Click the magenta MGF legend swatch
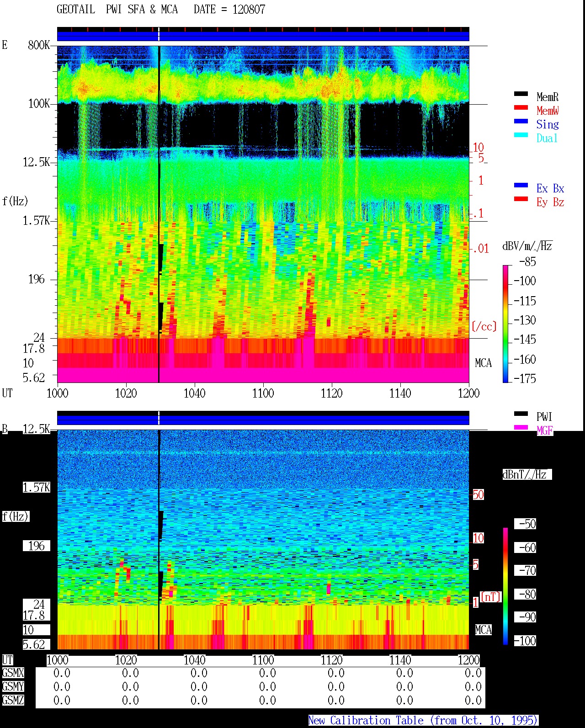The height and width of the screenshot is (728, 585). [521, 427]
